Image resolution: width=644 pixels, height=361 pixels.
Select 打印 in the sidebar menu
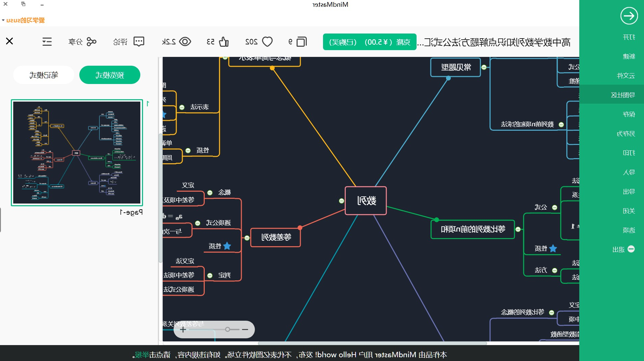click(629, 153)
